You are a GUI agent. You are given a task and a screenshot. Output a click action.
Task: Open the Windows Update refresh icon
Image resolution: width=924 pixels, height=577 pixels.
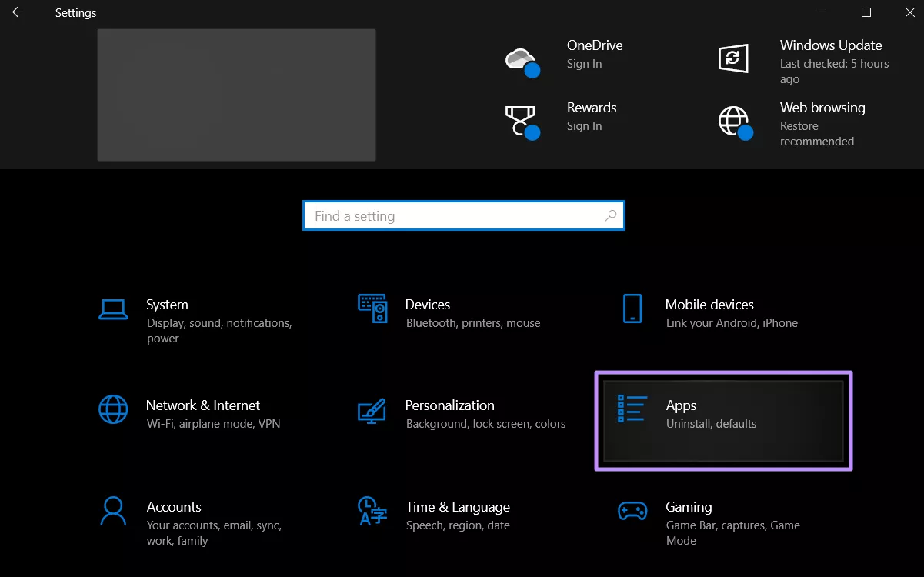coord(735,57)
